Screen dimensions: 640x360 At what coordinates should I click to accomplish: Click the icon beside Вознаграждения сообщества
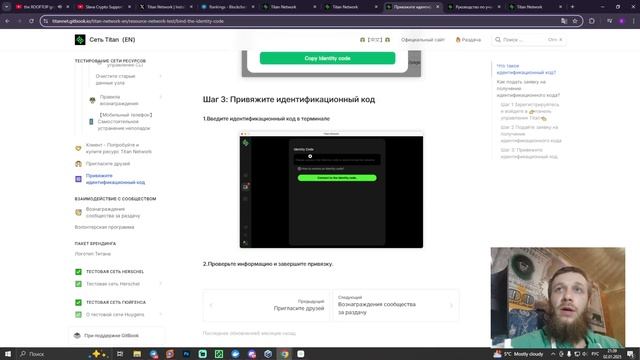click(x=78, y=212)
